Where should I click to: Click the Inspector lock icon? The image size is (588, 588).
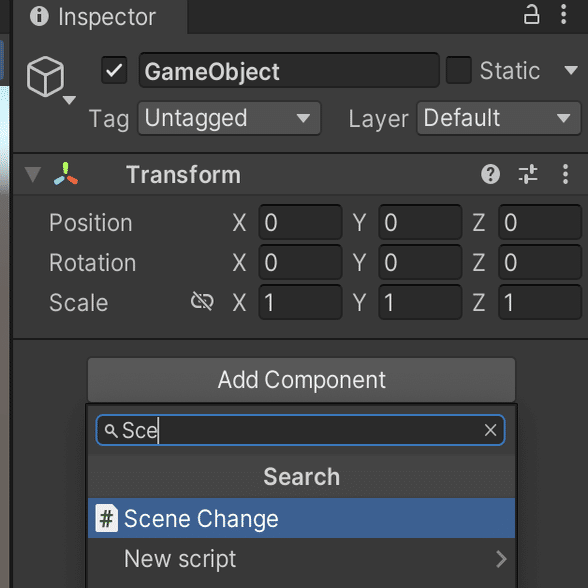click(x=531, y=15)
